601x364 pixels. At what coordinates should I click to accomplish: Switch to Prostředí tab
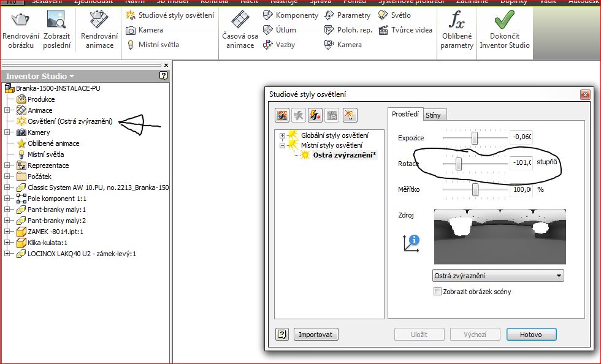point(405,114)
